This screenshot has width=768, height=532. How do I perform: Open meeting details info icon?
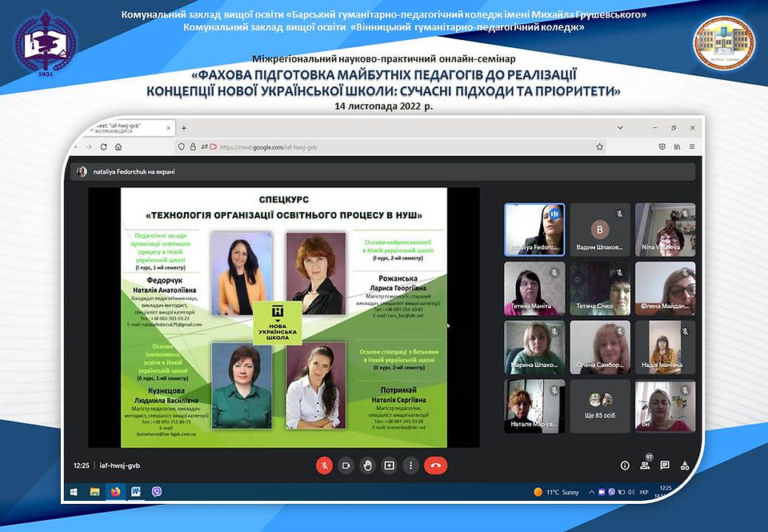(x=625, y=466)
